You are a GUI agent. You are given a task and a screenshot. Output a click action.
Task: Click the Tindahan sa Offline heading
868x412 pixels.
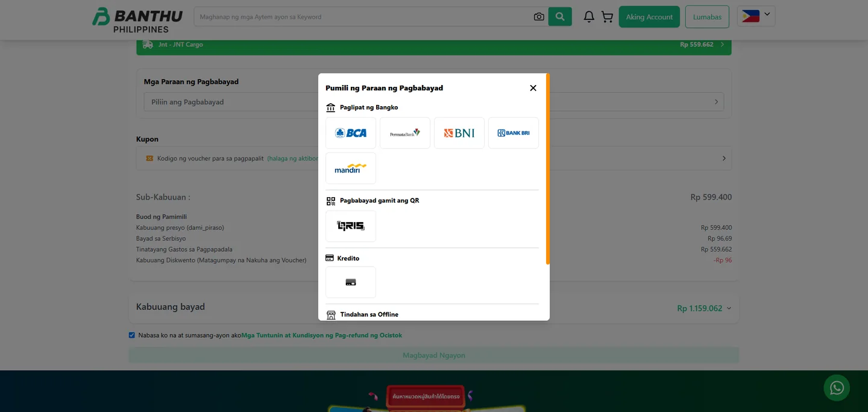[x=369, y=315]
